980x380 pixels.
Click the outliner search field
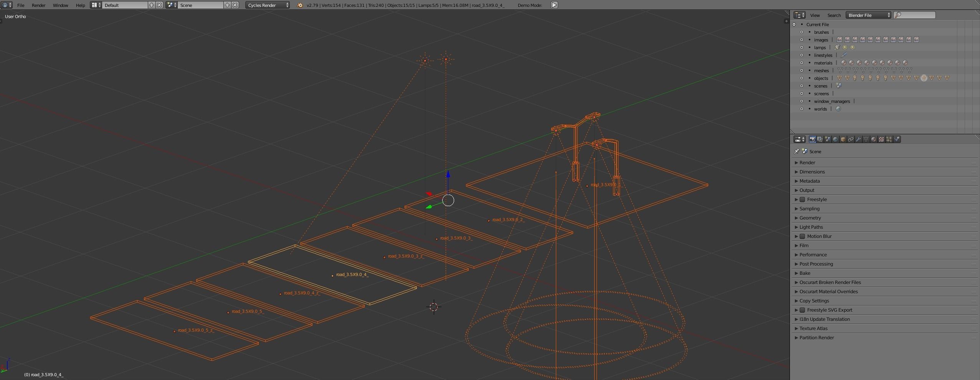tap(916, 15)
